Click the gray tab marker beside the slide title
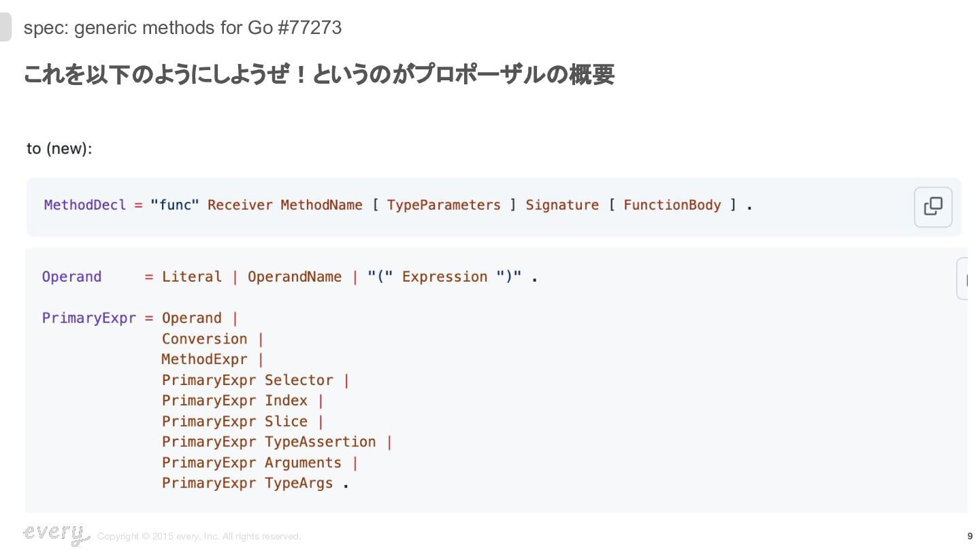The width and height of the screenshot is (980, 551). click(5, 28)
